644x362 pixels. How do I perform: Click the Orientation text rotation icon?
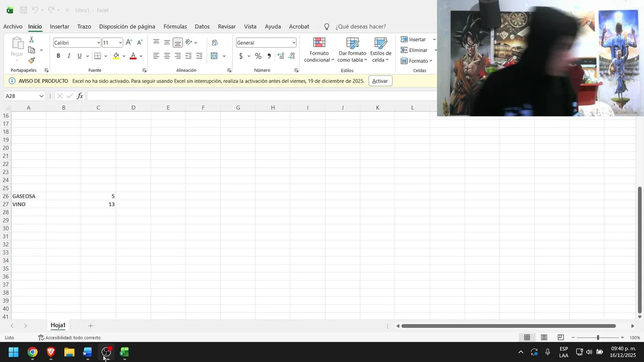tap(189, 42)
